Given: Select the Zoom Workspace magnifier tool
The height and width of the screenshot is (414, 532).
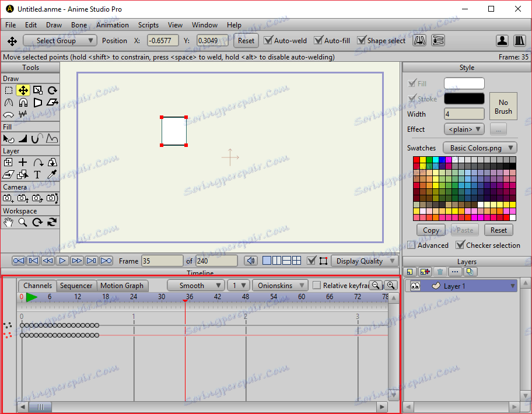Looking at the screenshot, I should pos(23,222).
